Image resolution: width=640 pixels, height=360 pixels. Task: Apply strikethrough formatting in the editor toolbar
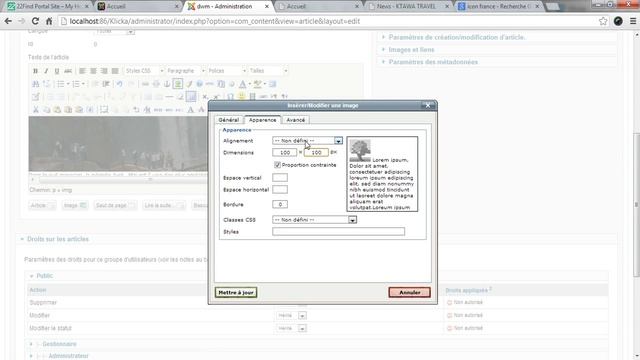click(x=68, y=71)
